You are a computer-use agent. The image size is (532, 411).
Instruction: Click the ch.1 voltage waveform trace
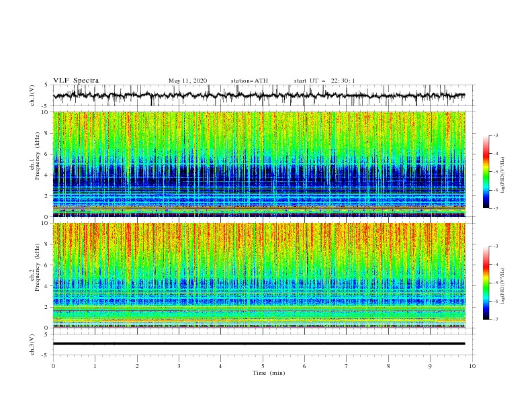coord(259,95)
